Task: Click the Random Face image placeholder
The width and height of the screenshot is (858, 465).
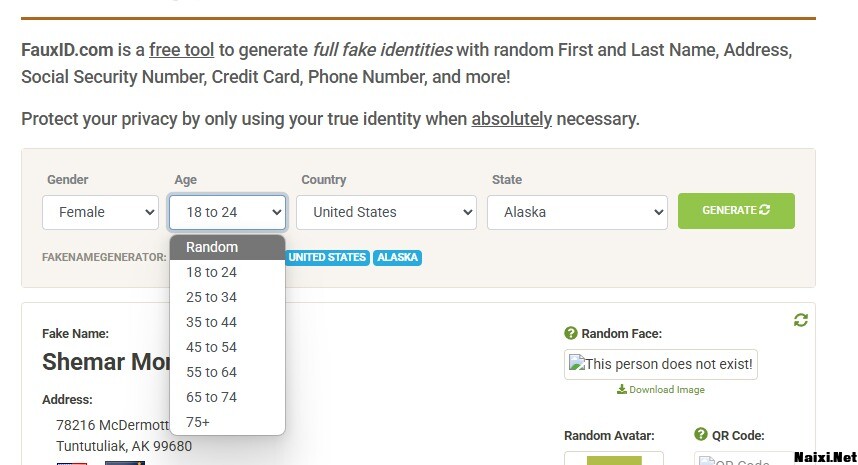Action: (x=660, y=364)
